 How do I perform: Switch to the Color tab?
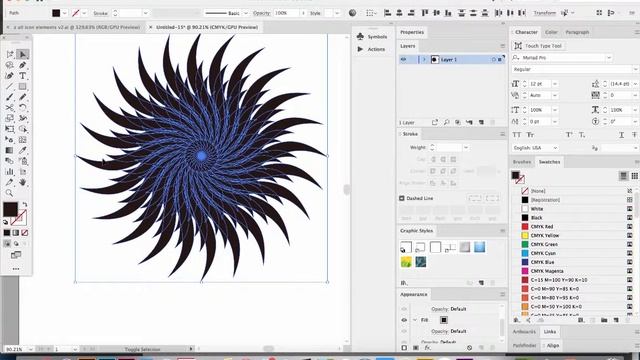tap(551, 32)
